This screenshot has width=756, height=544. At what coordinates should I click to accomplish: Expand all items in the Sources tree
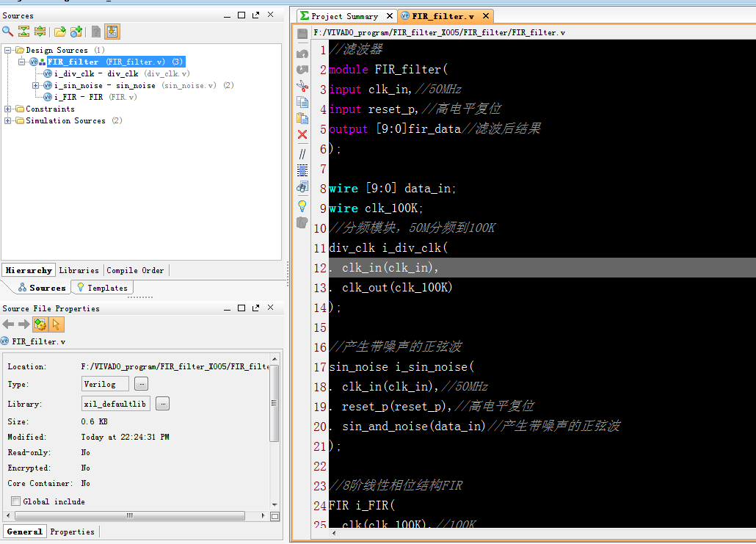pyautogui.click(x=41, y=32)
